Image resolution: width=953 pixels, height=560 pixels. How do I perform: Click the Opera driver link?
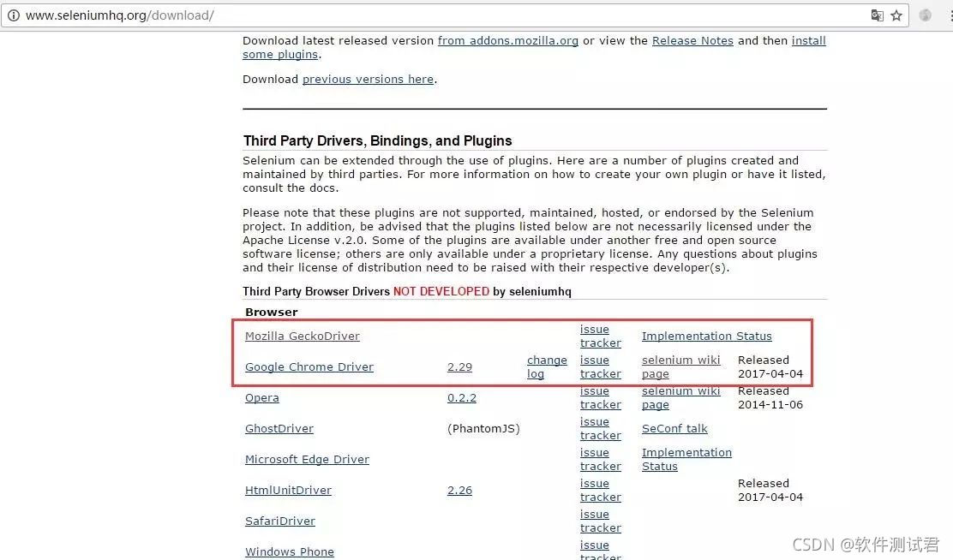coord(262,398)
